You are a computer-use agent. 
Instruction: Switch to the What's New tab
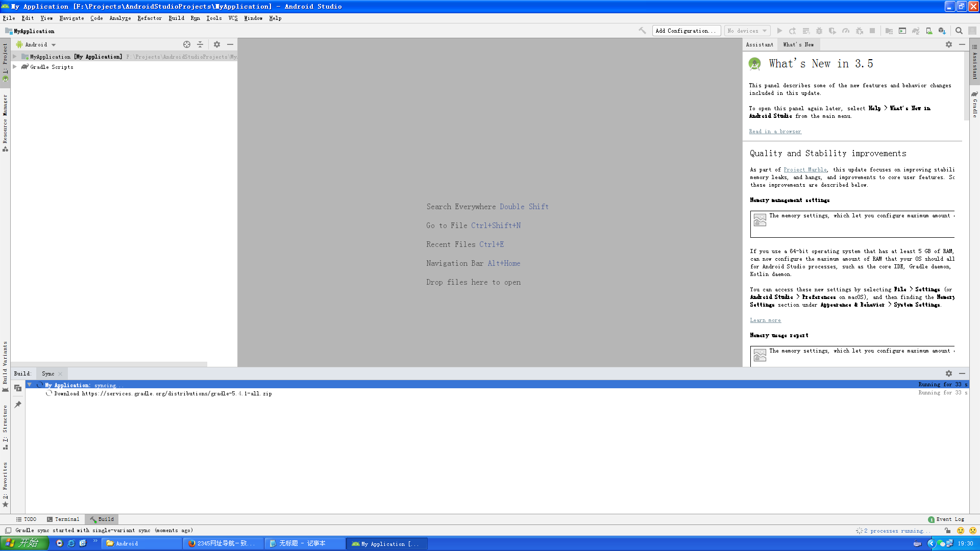pyautogui.click(x=798, y=44)
